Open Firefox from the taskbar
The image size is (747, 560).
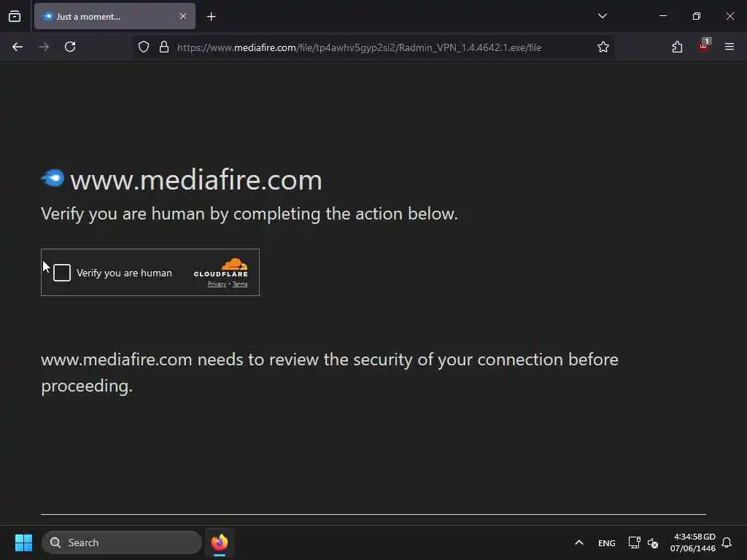[220, 542]
